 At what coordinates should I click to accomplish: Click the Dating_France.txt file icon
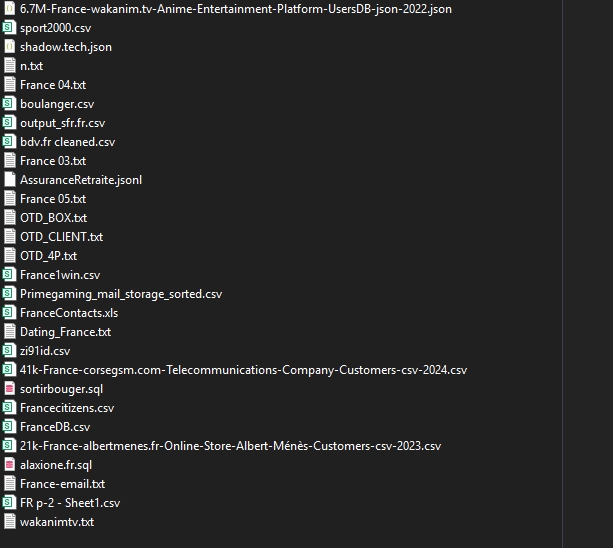(x=10, y=332)
